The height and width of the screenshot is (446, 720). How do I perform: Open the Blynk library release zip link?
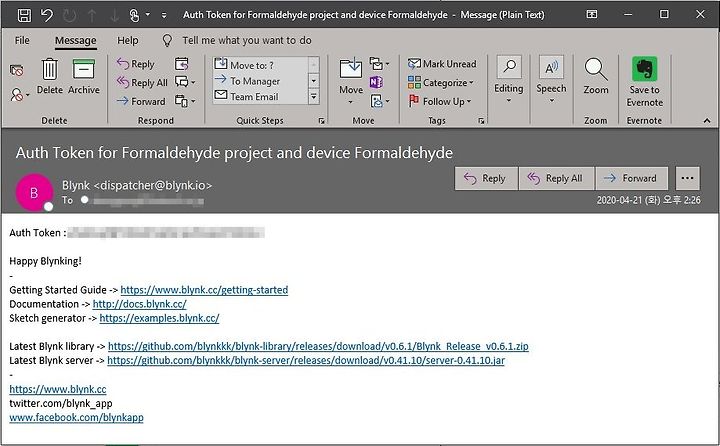[x=318, y=346]
